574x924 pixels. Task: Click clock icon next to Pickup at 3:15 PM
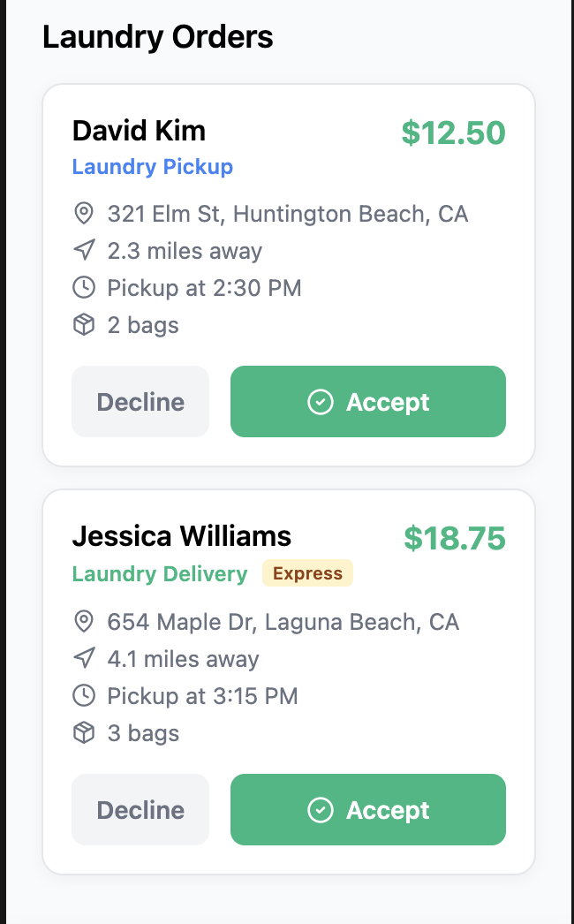coord(84,696)
